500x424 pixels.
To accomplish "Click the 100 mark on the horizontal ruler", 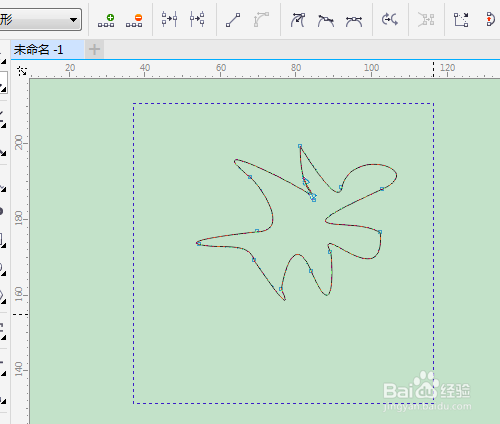I will coord(371,68).
